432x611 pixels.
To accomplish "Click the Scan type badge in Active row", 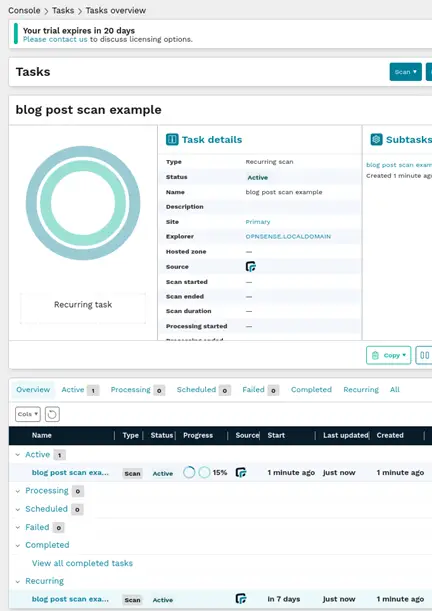I will (x=132, y=473).
